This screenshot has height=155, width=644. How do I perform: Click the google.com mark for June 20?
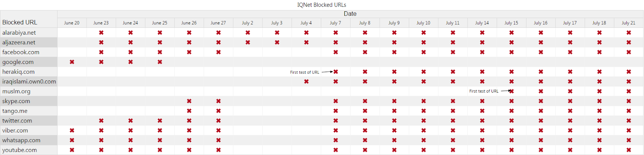(72, 62)
